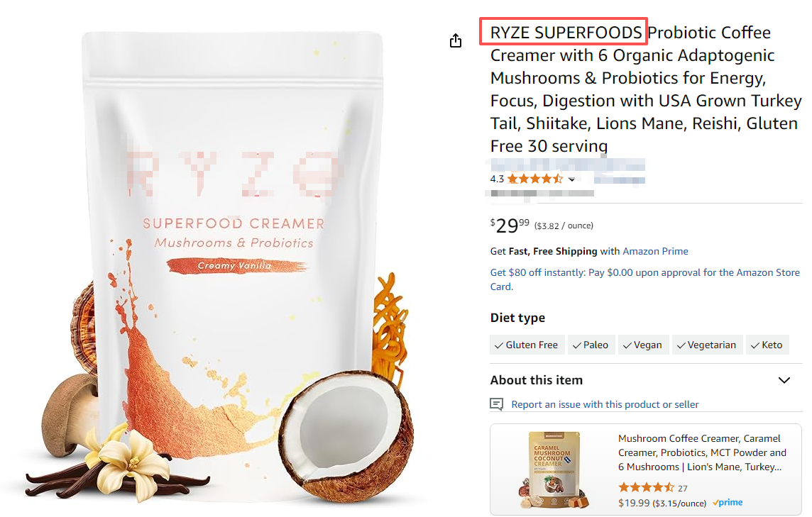Image resolution: width=812 pixels, height=517 pixels.
Task: Click the RYZE SUPERFOODS product title text
Action: click(566, 32)
